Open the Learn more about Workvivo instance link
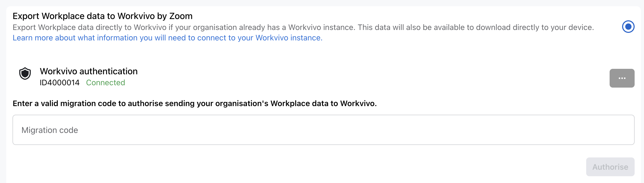The image size is (644, 183). click(168, 38)
